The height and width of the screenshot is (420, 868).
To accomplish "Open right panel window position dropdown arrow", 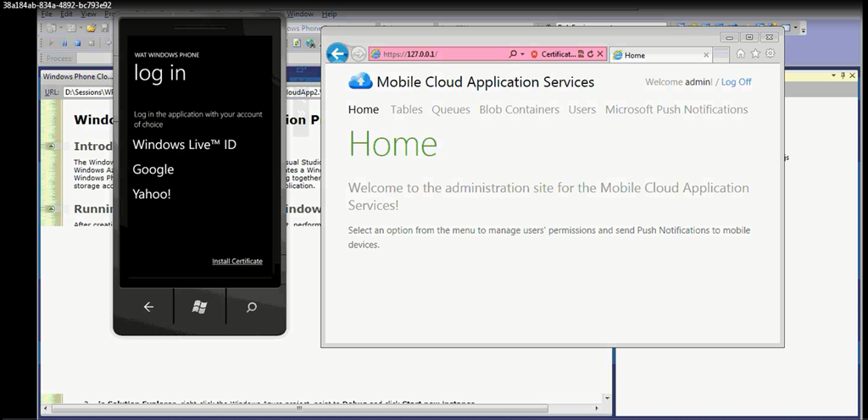I will (834, 75).
